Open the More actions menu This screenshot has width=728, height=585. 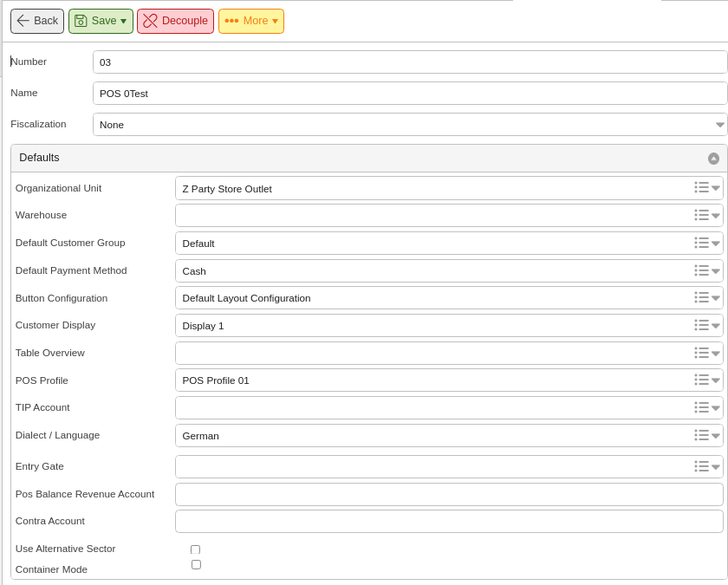[x=251, y=21]
